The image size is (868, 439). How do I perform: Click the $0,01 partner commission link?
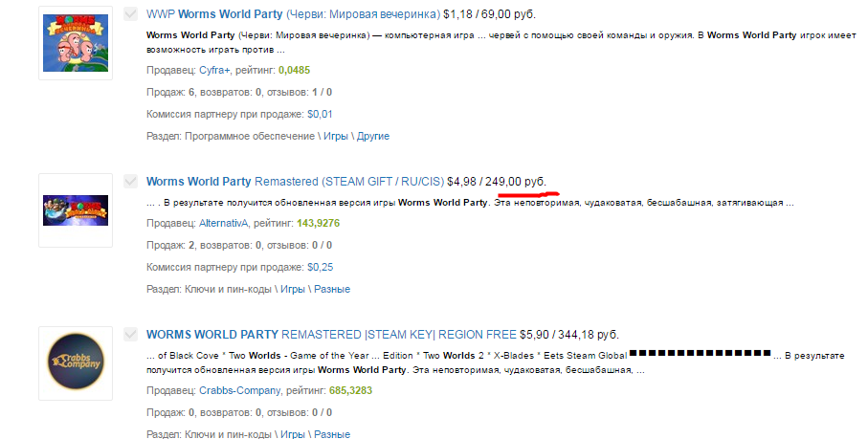coord(320,115)
